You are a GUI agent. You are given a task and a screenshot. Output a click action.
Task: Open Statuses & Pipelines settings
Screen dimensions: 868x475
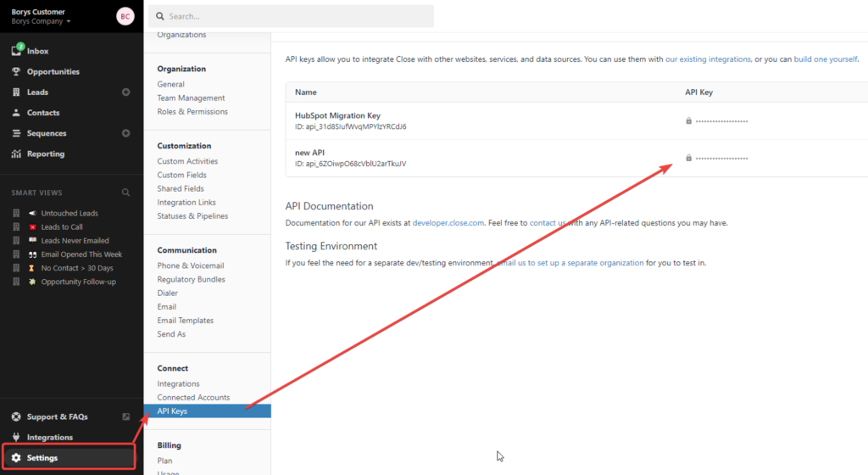point(192,216)
